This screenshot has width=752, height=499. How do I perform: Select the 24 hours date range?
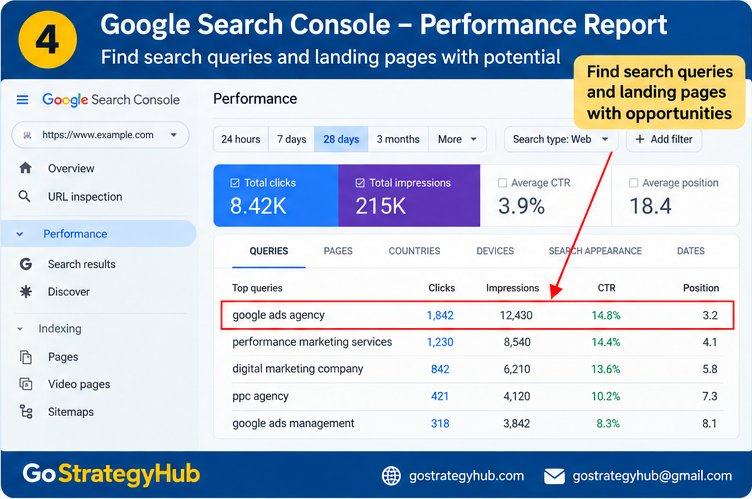pyautogui.click(x=241, y=139)
